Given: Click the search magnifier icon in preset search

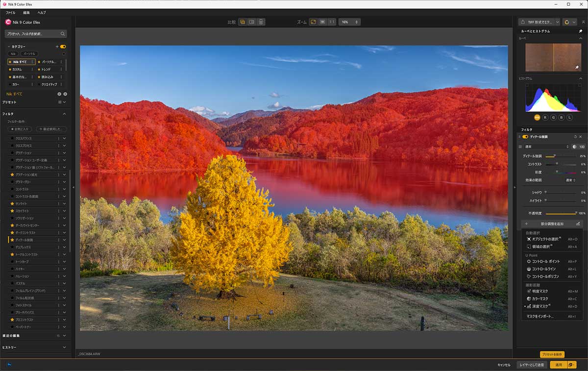Looking at the screenshot, I should pos(63,34).
